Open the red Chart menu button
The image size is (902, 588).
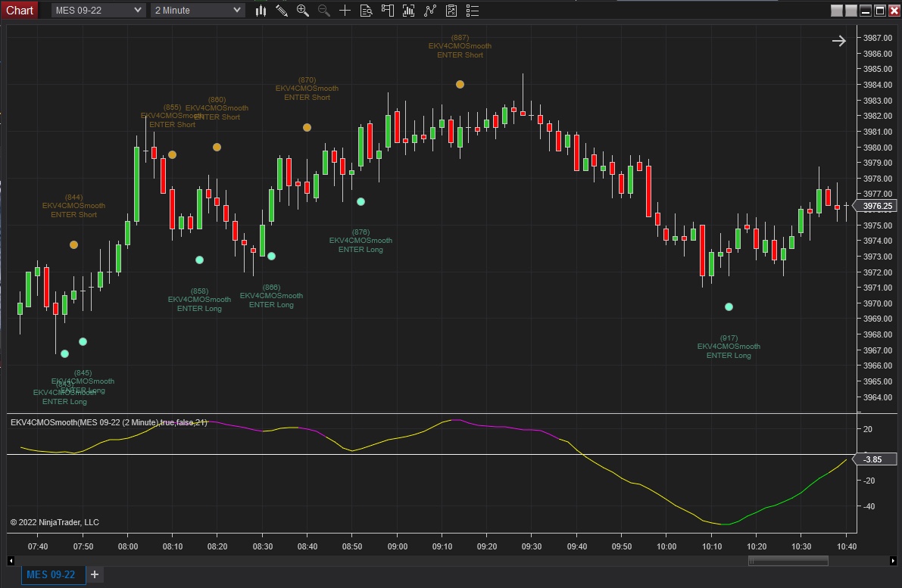20,11
